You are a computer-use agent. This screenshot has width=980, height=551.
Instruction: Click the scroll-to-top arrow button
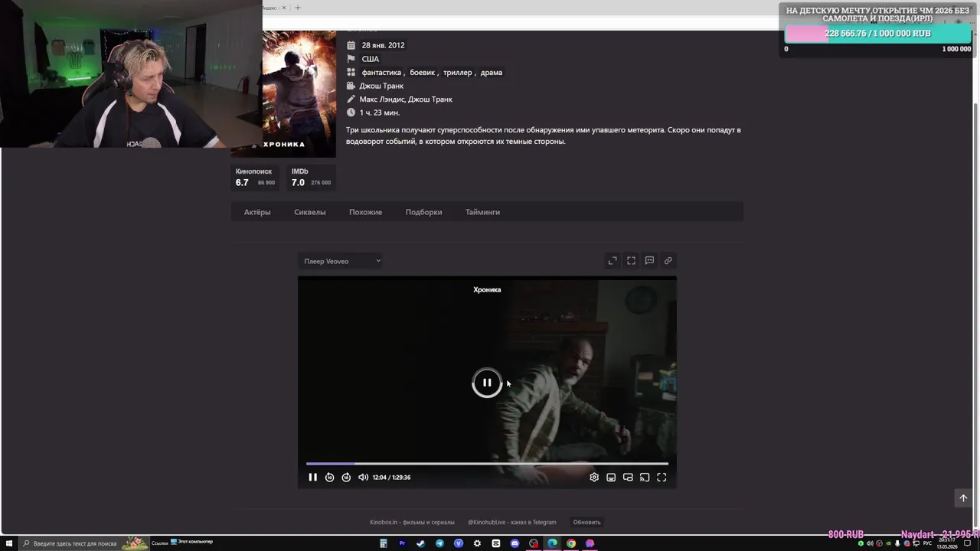click(x=963, y=498)
